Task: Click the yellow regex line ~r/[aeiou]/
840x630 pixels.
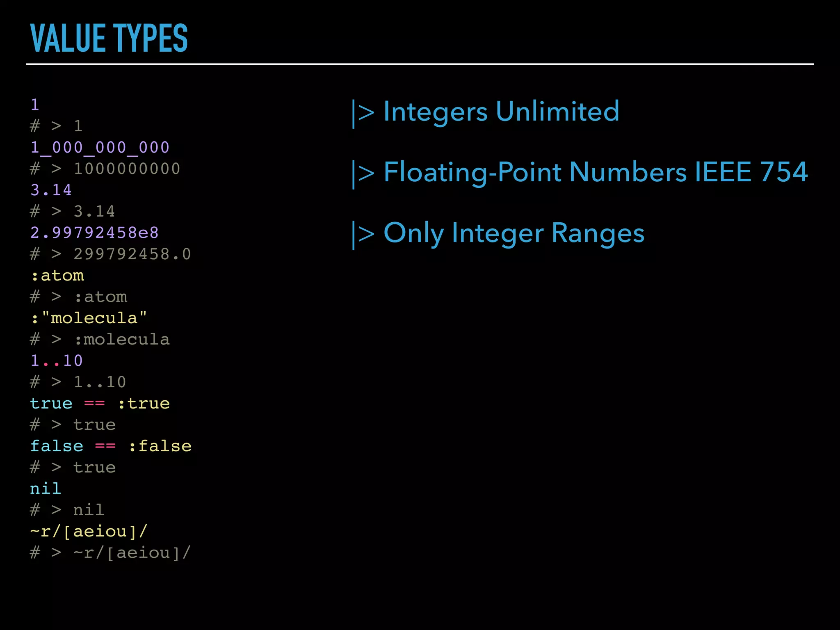Action: [x=89, y=531]
